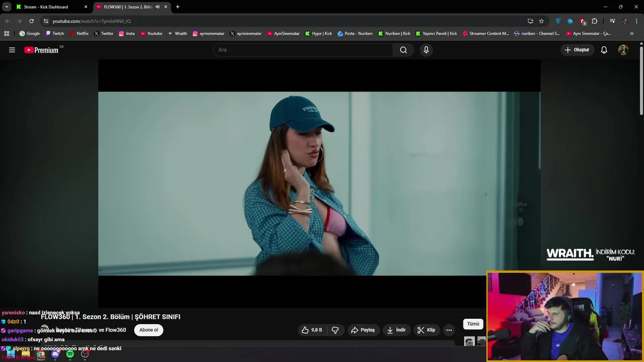Open the red extension with badge 1
644x362 pixels.
(583, 21)
